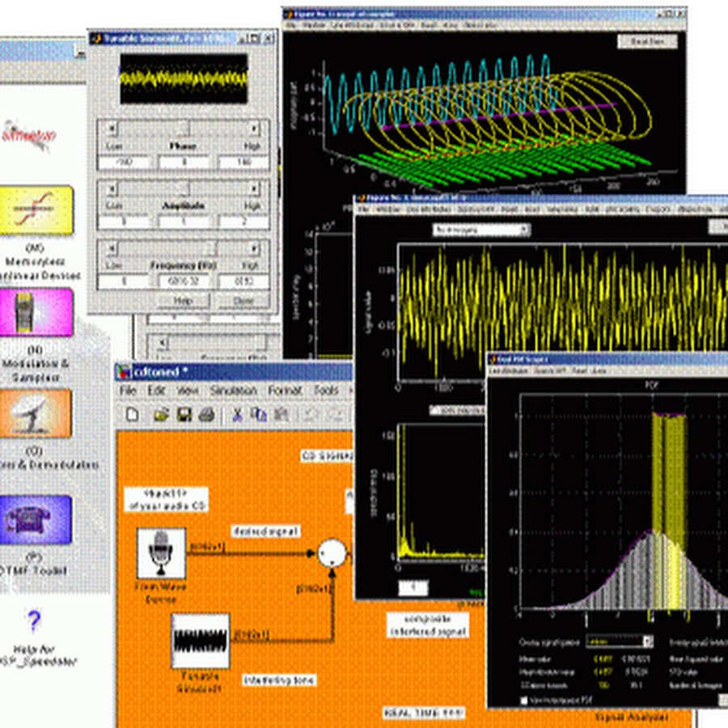Click the "composite interfered signal" label
Screen dimensions: 728x728
[x=428, y=625]
